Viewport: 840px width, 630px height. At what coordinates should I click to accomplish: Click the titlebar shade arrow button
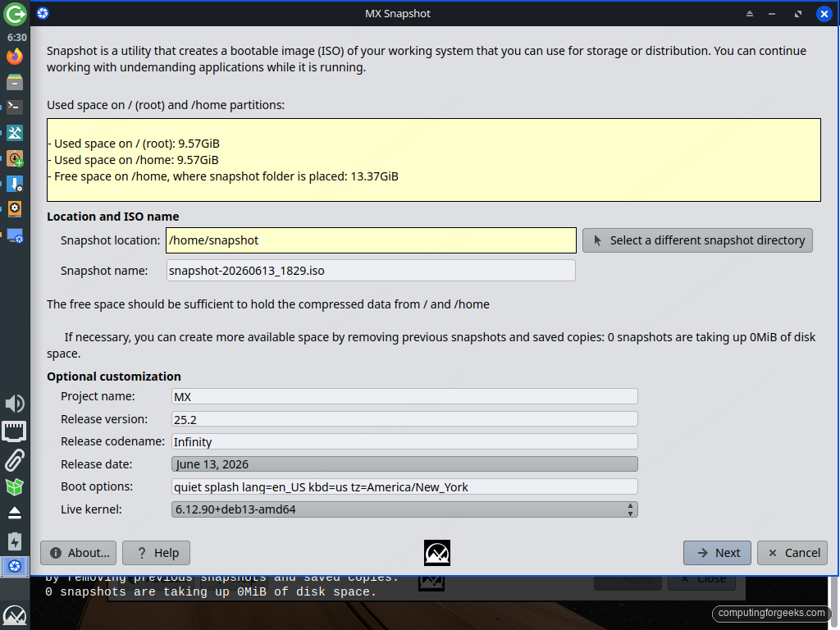(x=750, y=14)
